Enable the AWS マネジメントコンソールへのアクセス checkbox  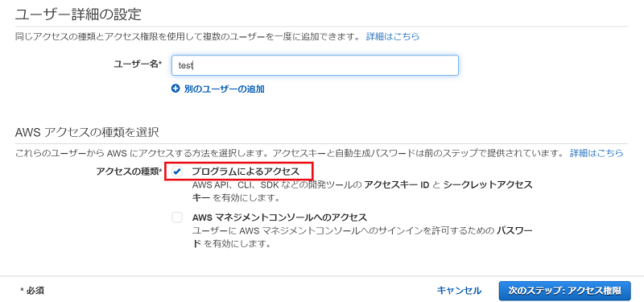pos(177,217)
